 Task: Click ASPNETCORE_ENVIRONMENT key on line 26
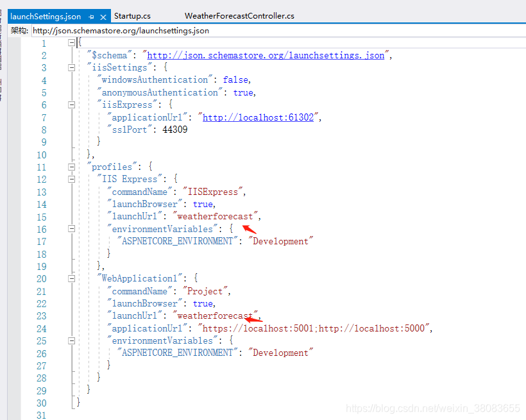point(177,353)
